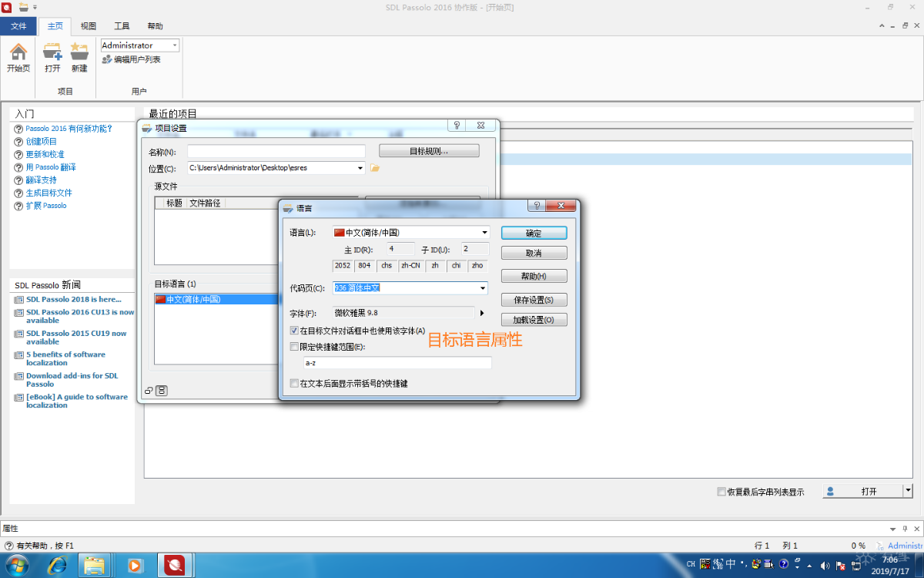Click the help question mark in 项目设置 dialog title

tap(457, 126)
